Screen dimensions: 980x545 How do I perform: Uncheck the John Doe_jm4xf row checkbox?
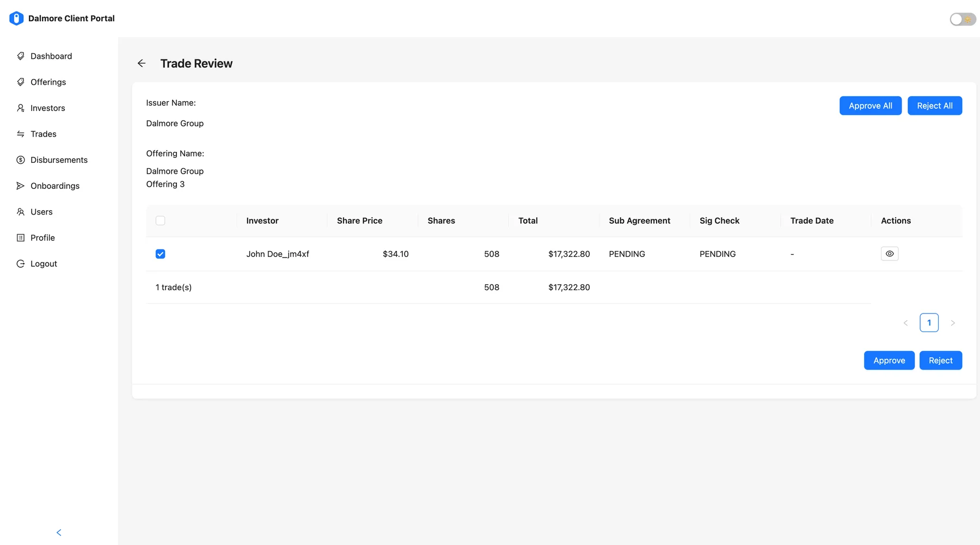coord(160,254)
